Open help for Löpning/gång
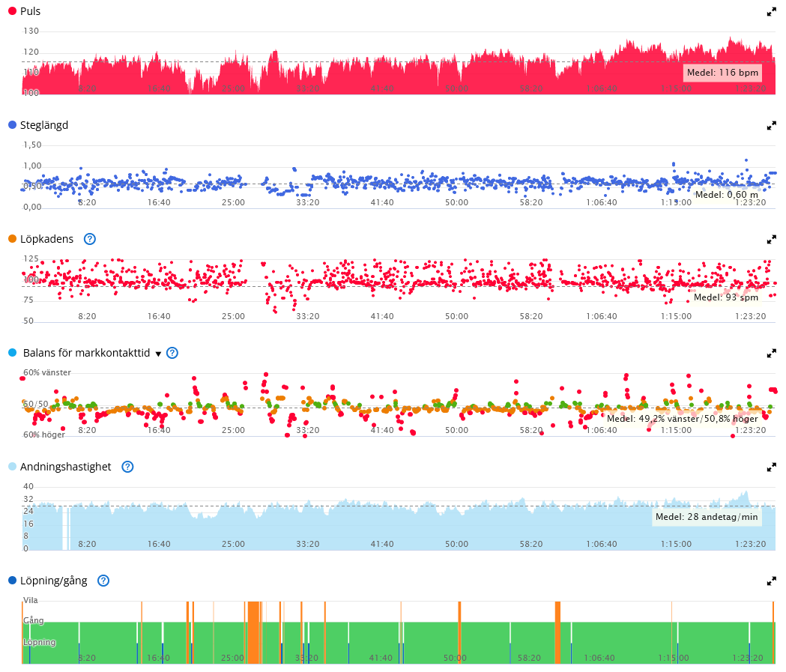The image size is (786, 672). [103, 581]
